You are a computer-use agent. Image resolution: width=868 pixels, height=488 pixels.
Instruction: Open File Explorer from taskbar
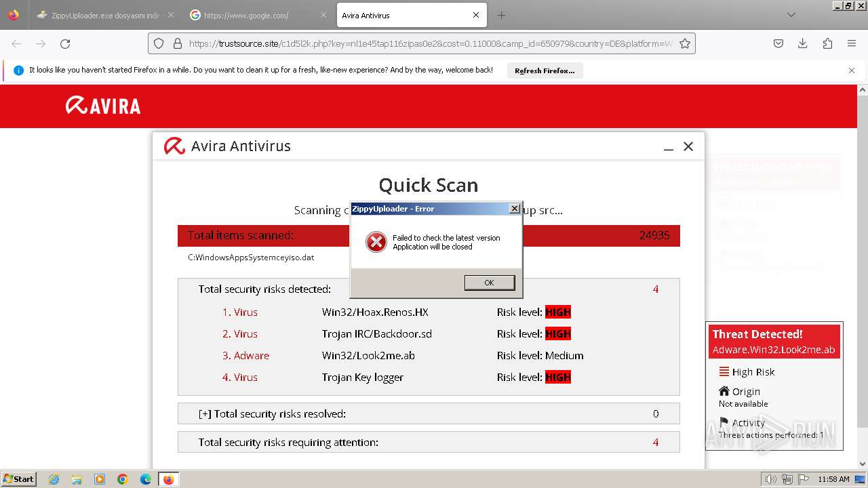point(77,479)
